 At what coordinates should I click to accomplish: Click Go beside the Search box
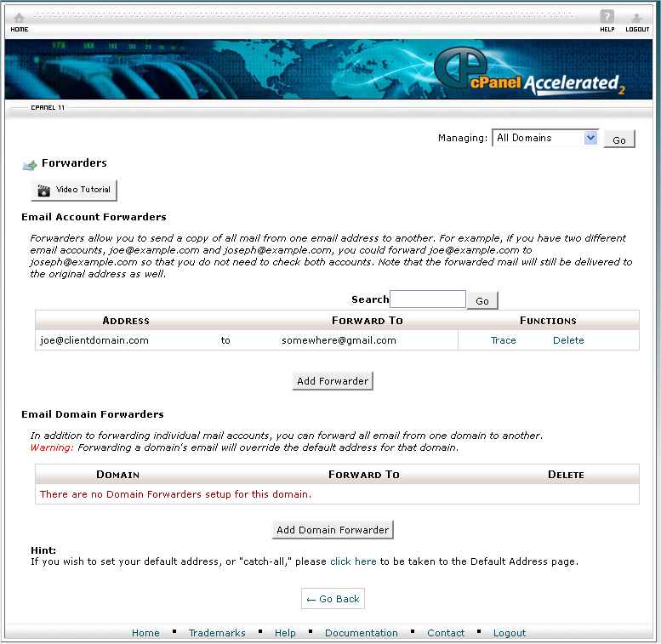pos(482,300)
